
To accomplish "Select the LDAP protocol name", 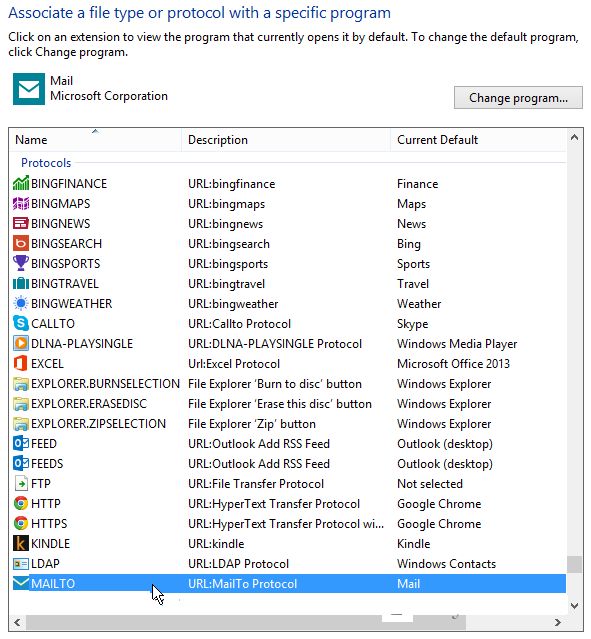I will (45, 564).
